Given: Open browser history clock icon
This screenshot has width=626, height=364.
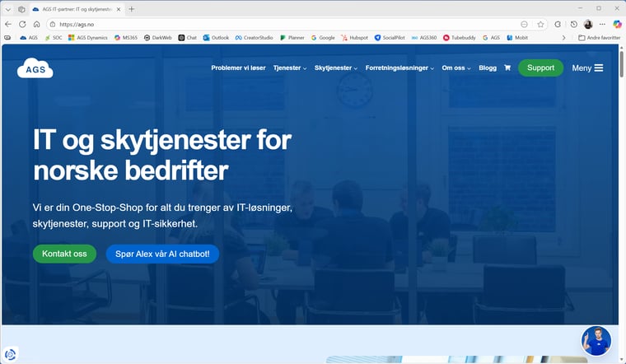Looking at the screenshot, I should click(574, 25).
